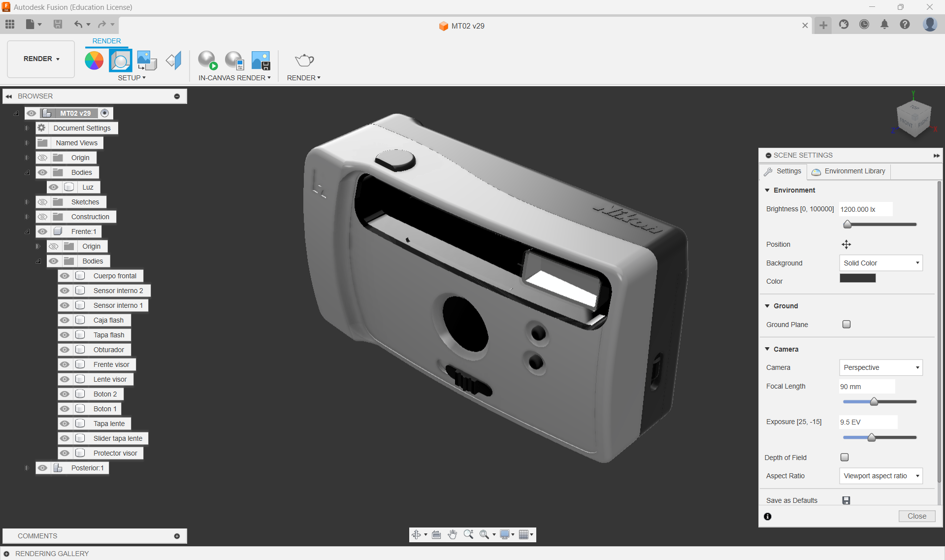Open the Texture Map Controls icon

point(173,61)
